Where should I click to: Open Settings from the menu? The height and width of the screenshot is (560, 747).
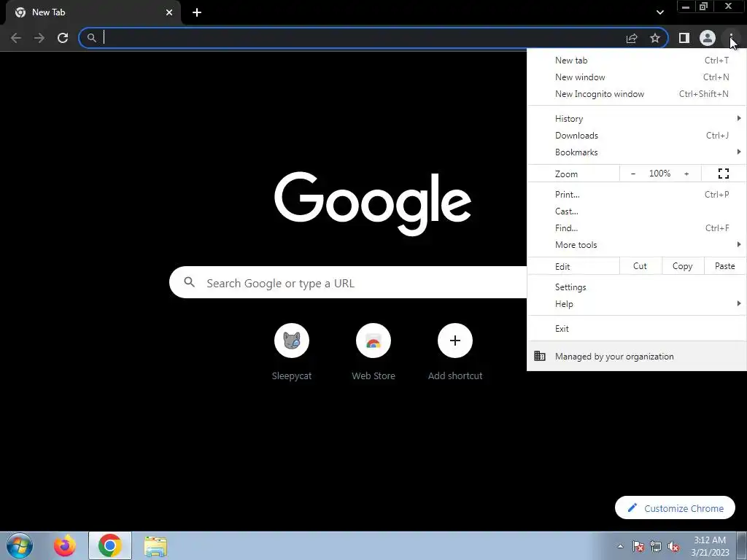pyautogui.click(x=636, y=287)
